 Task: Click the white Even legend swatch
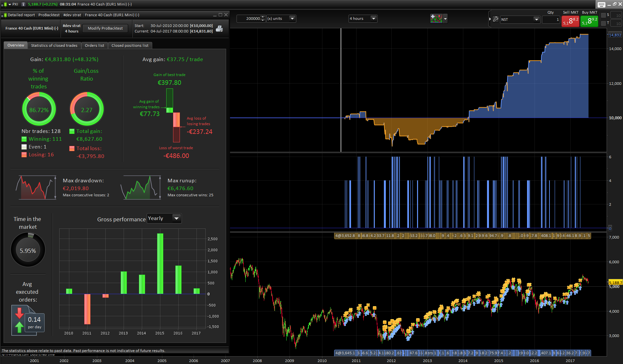24,147
